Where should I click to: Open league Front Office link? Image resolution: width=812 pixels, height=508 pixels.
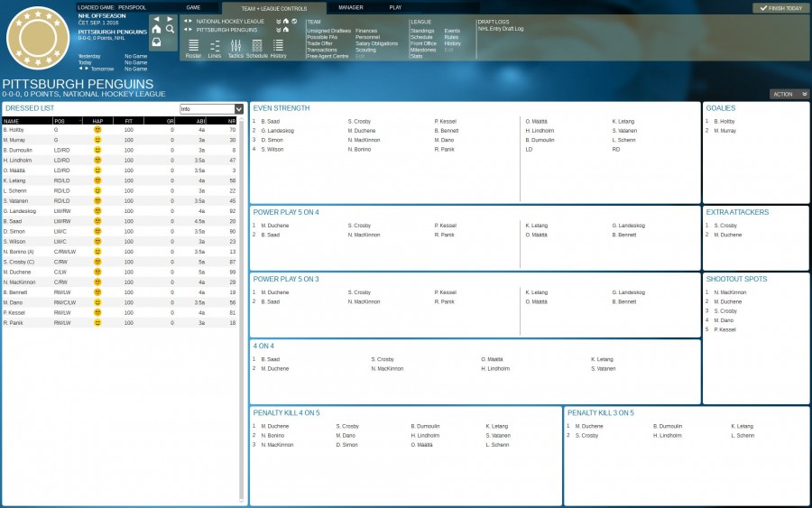click(424, 43)
